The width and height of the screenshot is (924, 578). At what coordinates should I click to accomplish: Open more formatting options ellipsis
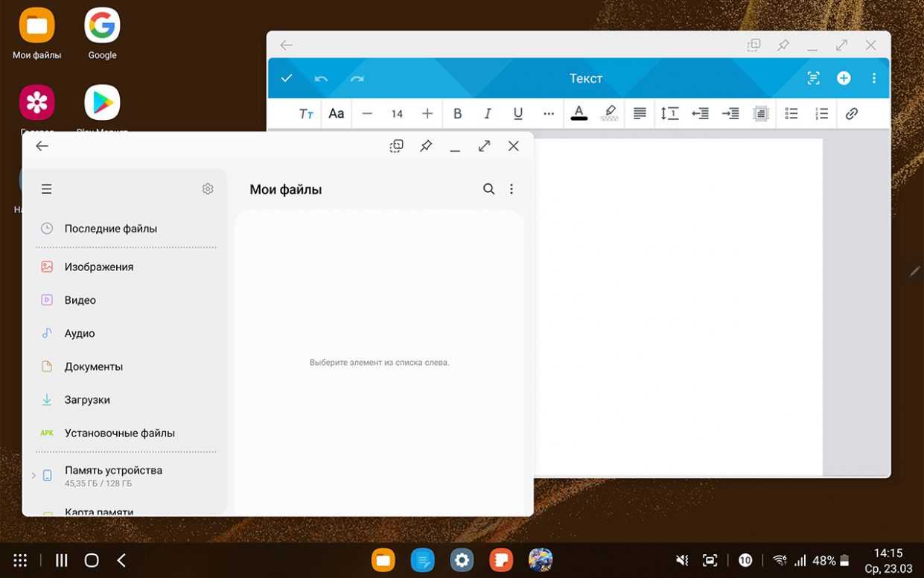(x=549, y=114)
